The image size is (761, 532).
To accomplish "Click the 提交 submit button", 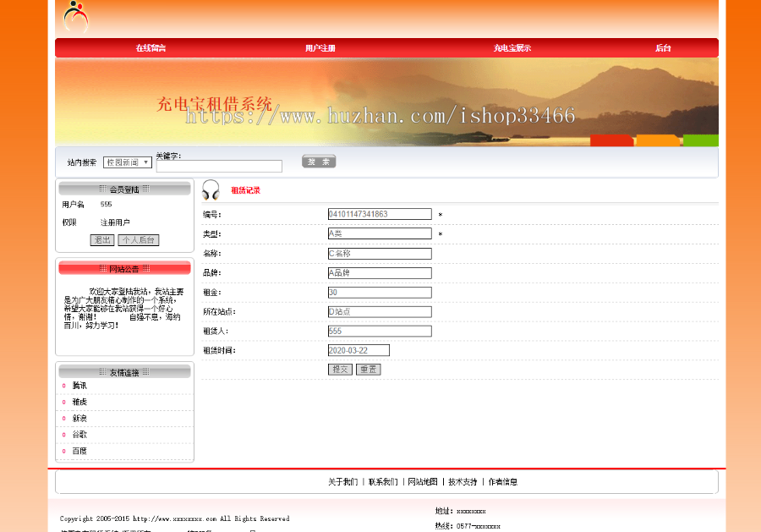I will tap(340, 369).
